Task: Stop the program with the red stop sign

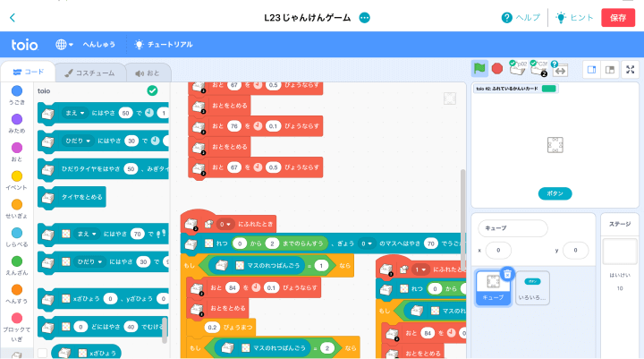Action: click(x=497, y=69)
